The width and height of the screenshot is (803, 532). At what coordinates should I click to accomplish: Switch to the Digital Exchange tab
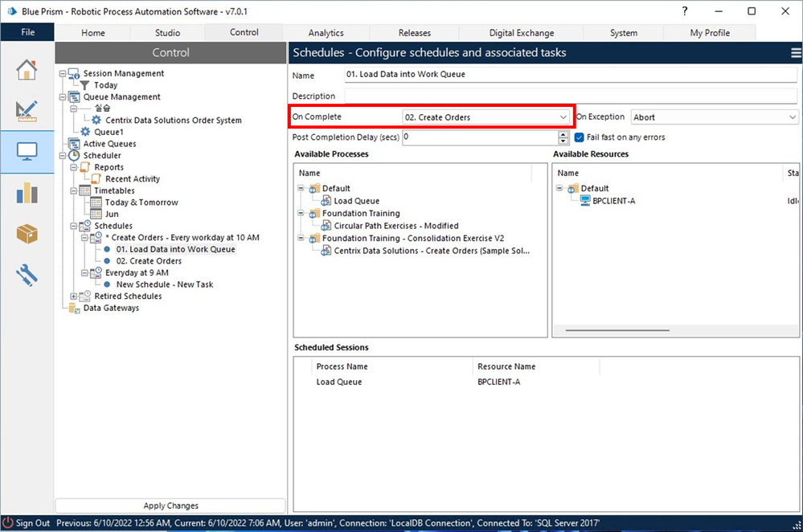click(x=522, y=33)
